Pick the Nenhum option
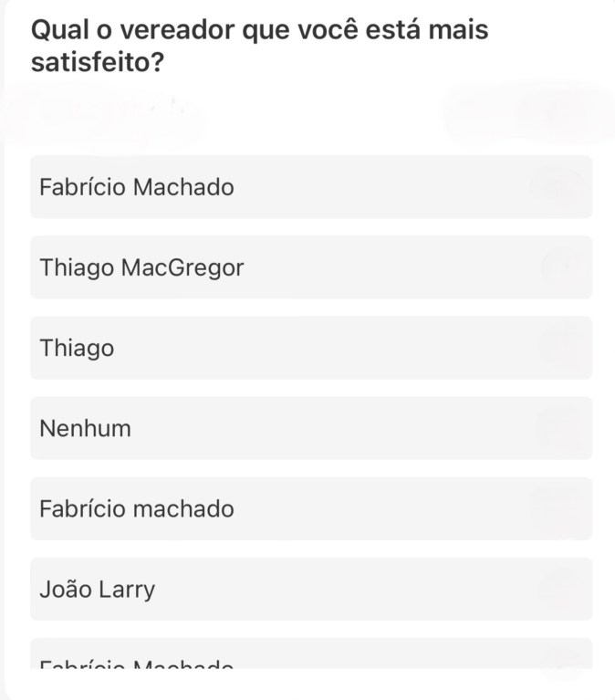615x700 pixels. pyautogui.click(x=274, y=428)
